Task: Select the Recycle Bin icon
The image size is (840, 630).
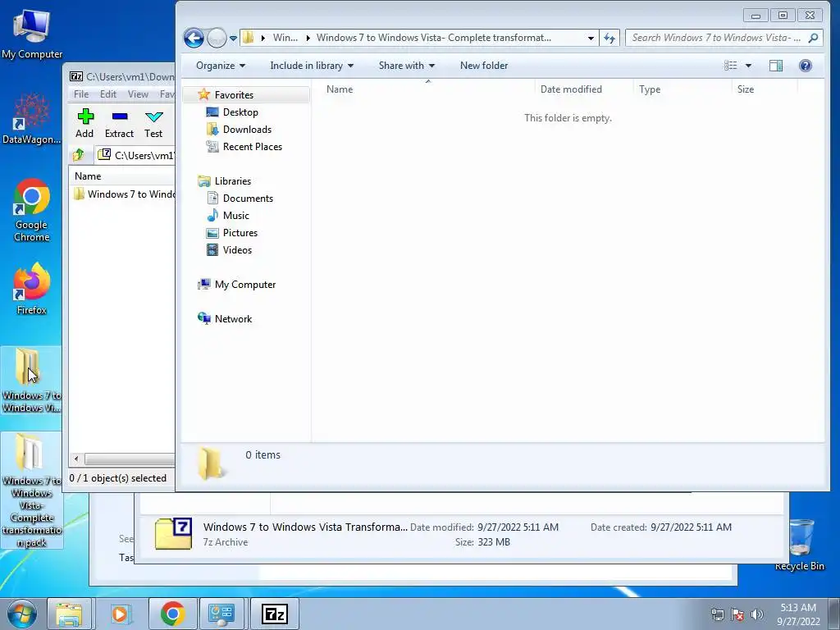Action: tap(799, 545)
